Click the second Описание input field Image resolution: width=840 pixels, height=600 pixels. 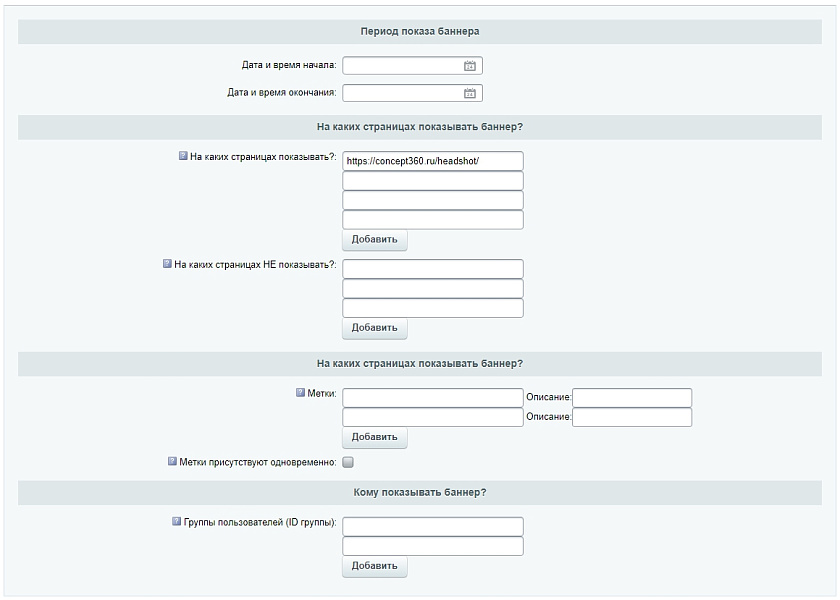(632, 417)
